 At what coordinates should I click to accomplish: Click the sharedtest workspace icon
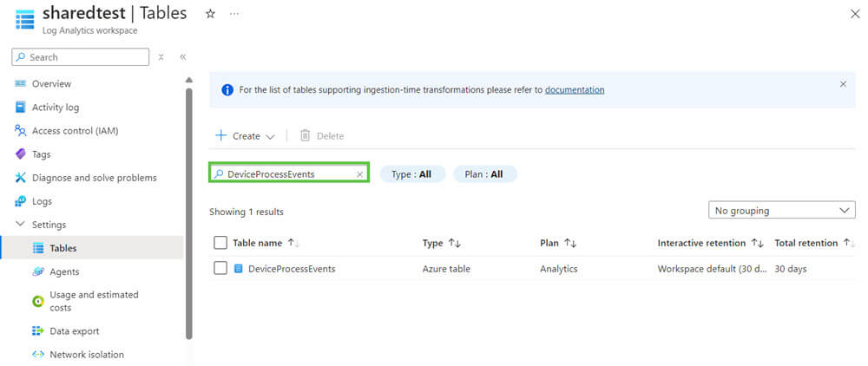pyautogui.click(x=25, y=19)
